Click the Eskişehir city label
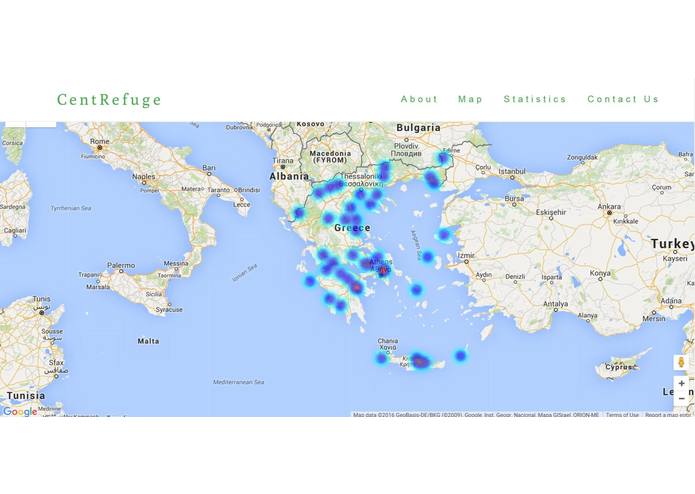Screen dimensions: 695x494 551,212
